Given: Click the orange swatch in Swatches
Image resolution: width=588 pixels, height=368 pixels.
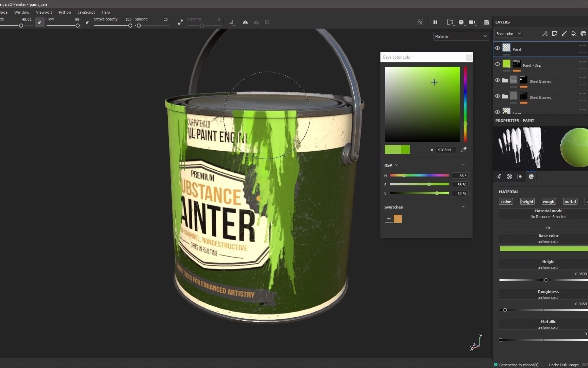Looking at the screenshot, I should [x=397, y=219].
